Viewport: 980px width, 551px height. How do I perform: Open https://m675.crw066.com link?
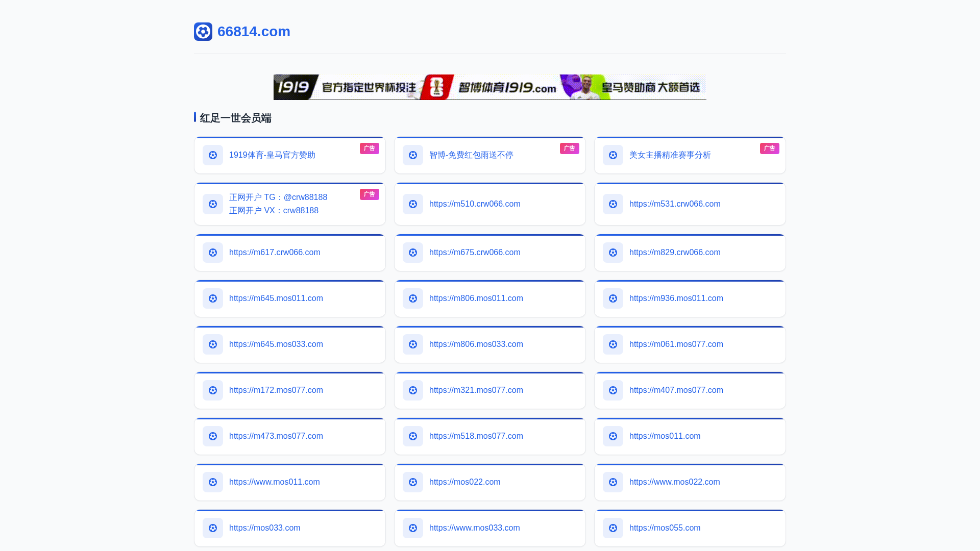tap(475, 253)
